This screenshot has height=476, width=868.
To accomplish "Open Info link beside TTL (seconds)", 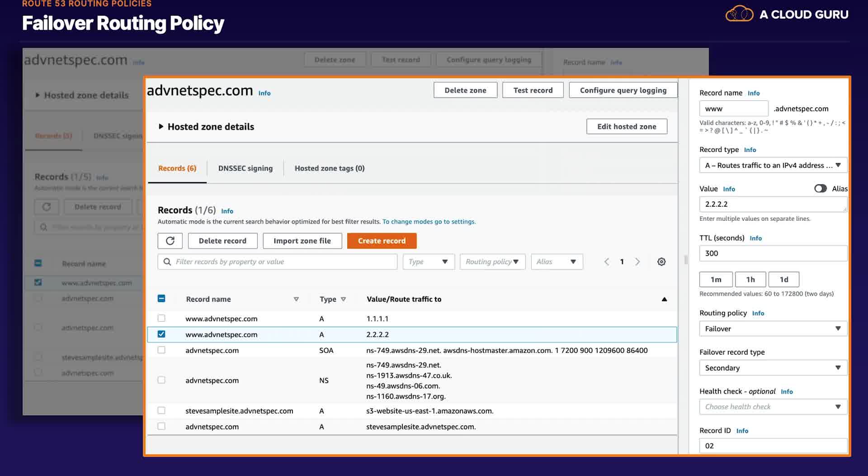I will point(755,238).
